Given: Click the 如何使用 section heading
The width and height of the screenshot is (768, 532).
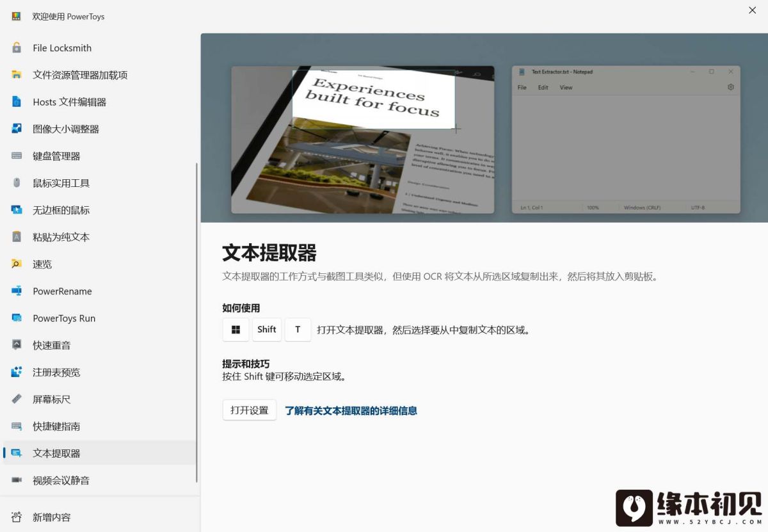Looking at the screenshot, I should (241, 308).
